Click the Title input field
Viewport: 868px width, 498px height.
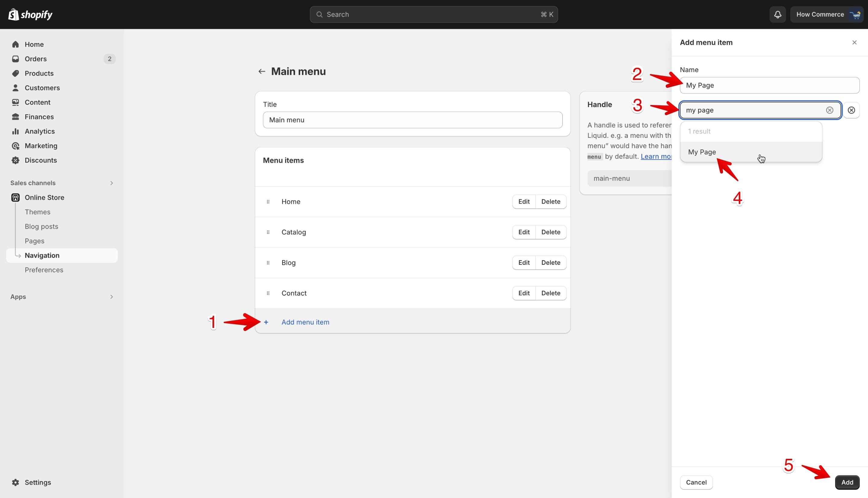413,120
